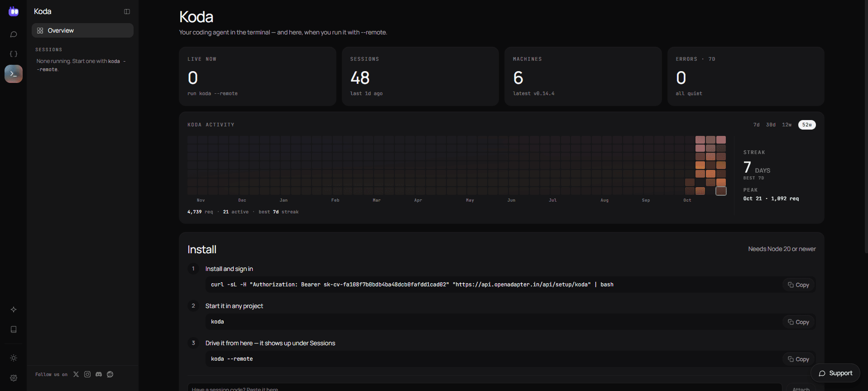Image resolution: width=868 pixels, height=391 pixels.
Task: Click the 'Oct 21 · 1,092 req' peak value
Action: (x=771, y=198)
